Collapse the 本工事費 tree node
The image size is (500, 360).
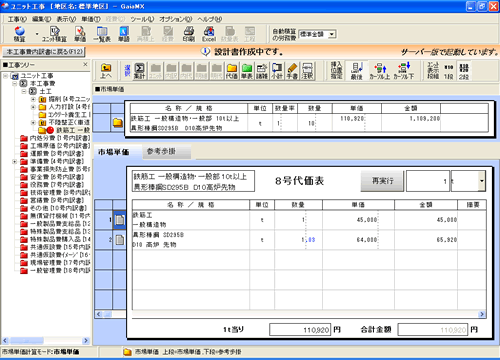14,83
